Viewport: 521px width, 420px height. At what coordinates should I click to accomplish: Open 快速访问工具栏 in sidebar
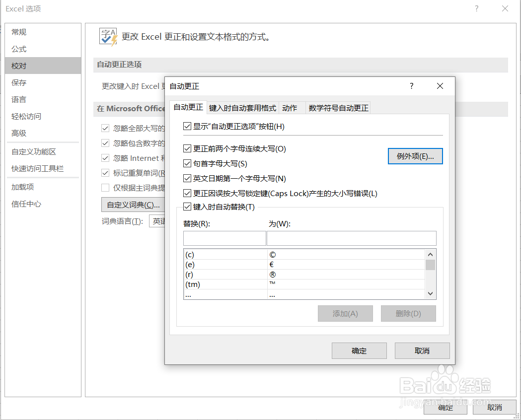point(43,169)
